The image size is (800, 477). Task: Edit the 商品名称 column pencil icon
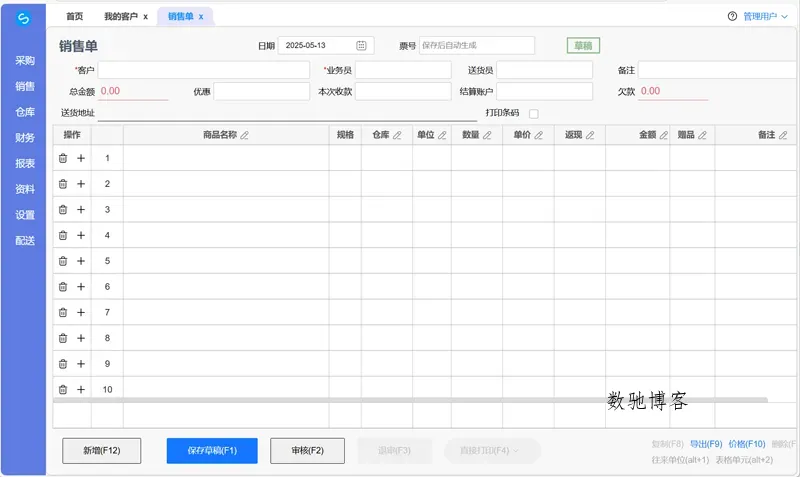point(244,135)
